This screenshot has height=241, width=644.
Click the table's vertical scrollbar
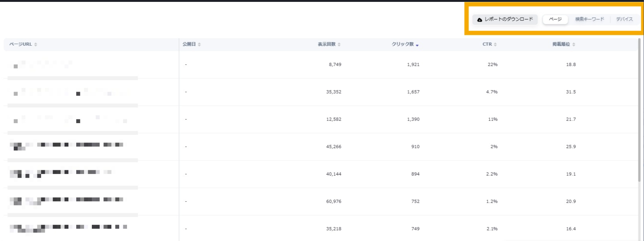(x=639, y=112)
